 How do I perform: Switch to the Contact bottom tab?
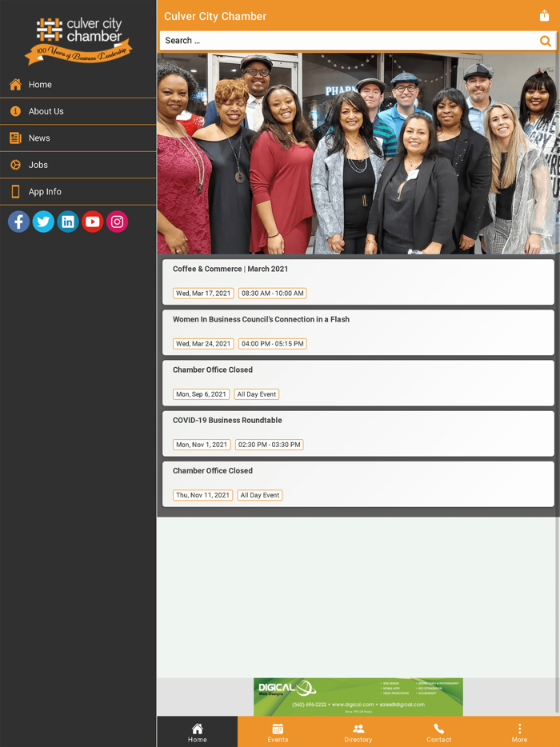coord(439,733)
